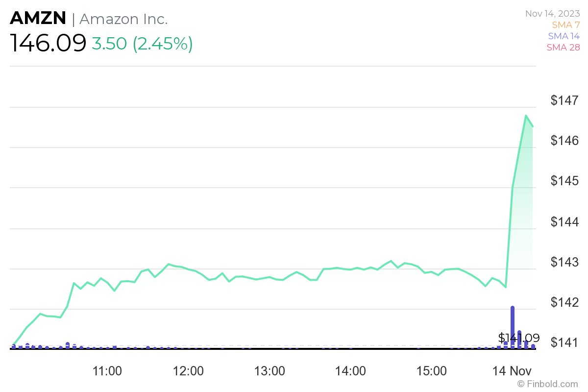The height and width of the screenshot is (392, 588).
Task: Toggle the SMA 14 legend entry
Action: (x=563, y=36)
